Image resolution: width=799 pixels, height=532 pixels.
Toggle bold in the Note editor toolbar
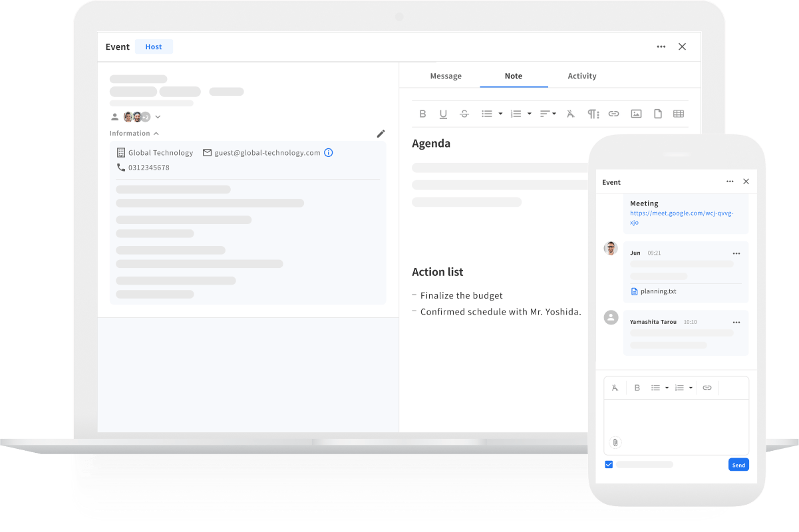pos(422,114)
